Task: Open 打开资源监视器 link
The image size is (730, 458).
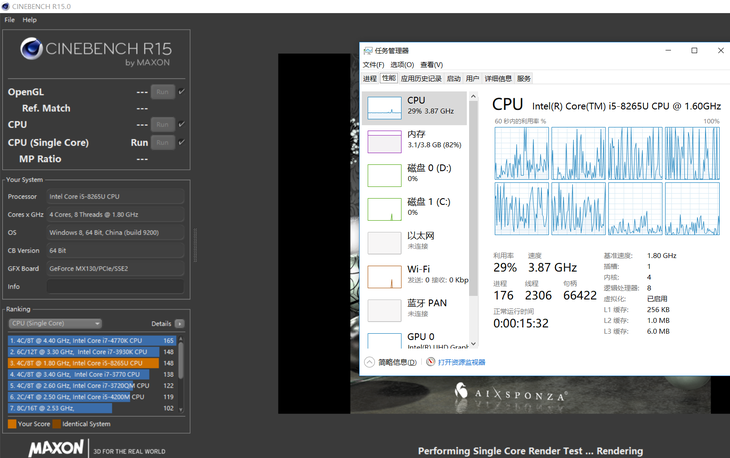Action: (x=461, y=362)
